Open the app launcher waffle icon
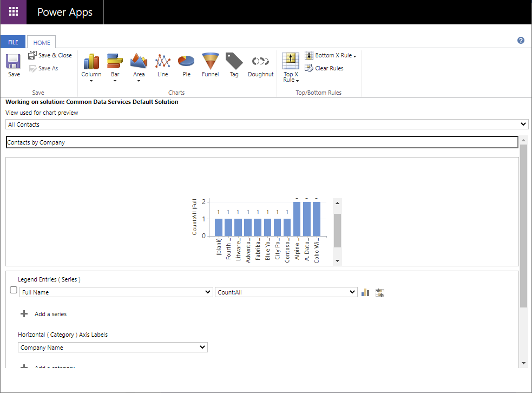Viewport: 532px width, 393px height. click(x=13, y=12)
